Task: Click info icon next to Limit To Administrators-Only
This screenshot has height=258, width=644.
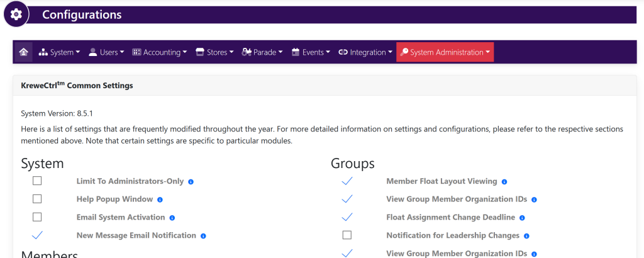Action: pyautogui.click(x=191, y=182)
